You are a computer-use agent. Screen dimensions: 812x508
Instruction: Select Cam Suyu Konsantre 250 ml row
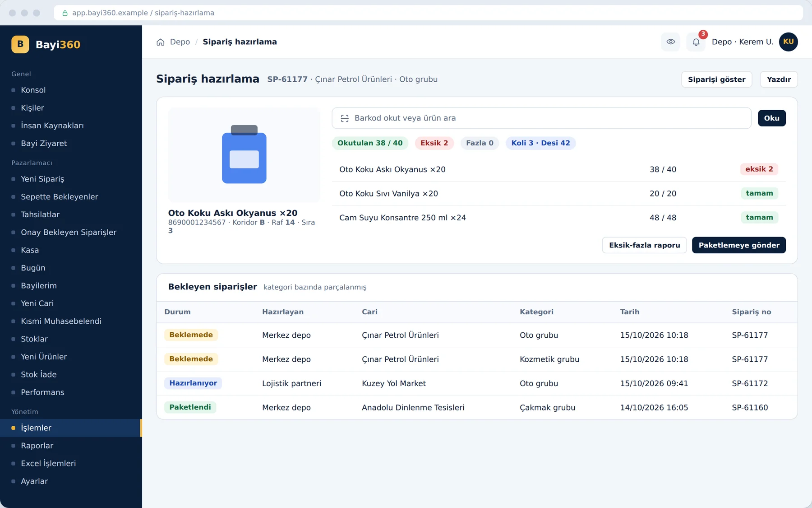[558, 218]
